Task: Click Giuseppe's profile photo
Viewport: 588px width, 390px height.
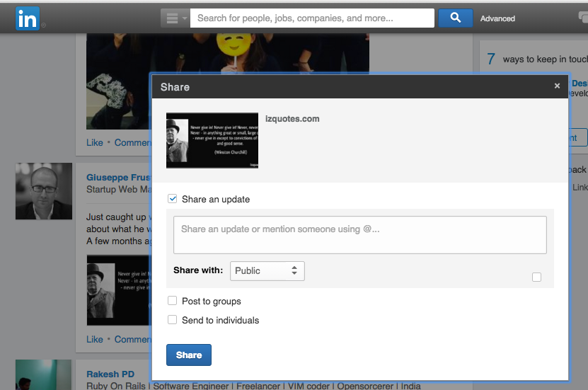Action: tap(44, 191)
